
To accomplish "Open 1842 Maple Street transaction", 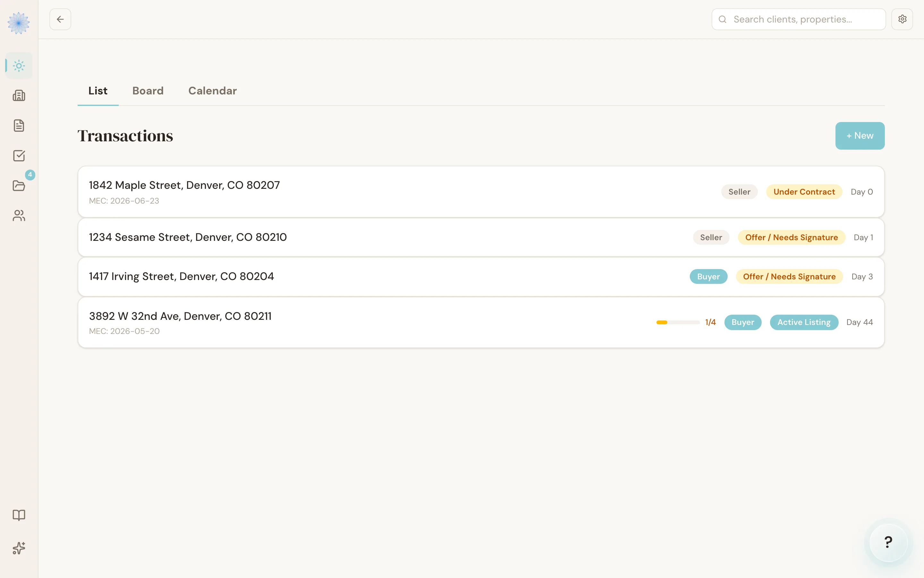I will [481, 192].
